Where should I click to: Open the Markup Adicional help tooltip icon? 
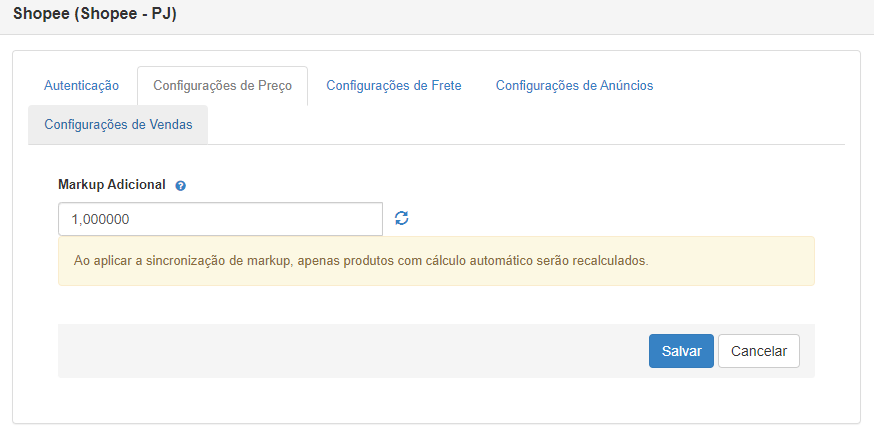point(180,186)
